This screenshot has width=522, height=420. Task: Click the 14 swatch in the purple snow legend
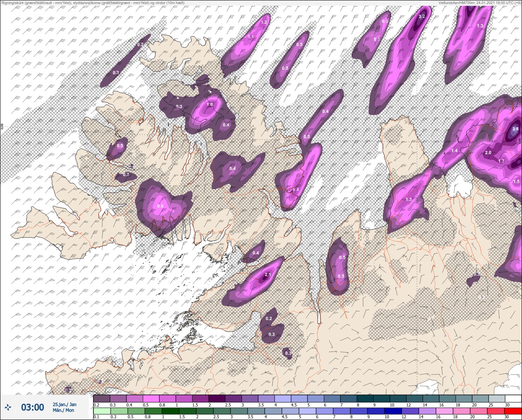coord(431,399)
